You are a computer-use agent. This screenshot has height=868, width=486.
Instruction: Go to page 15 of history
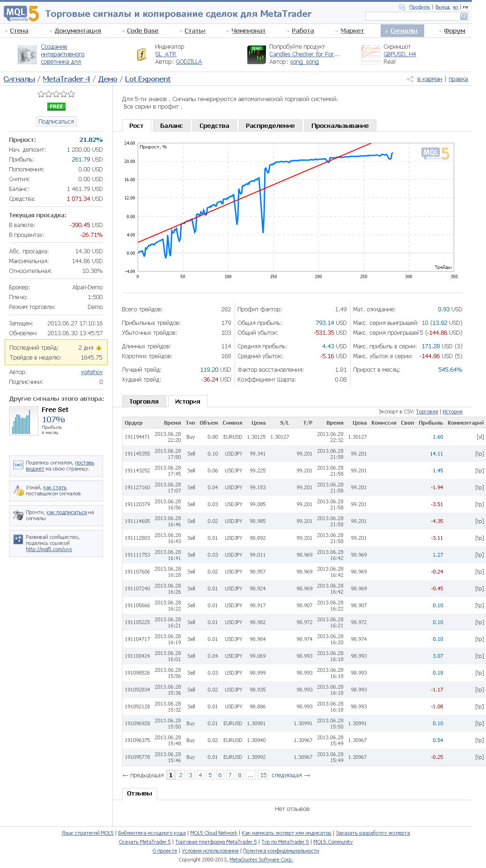pos(263,775)
